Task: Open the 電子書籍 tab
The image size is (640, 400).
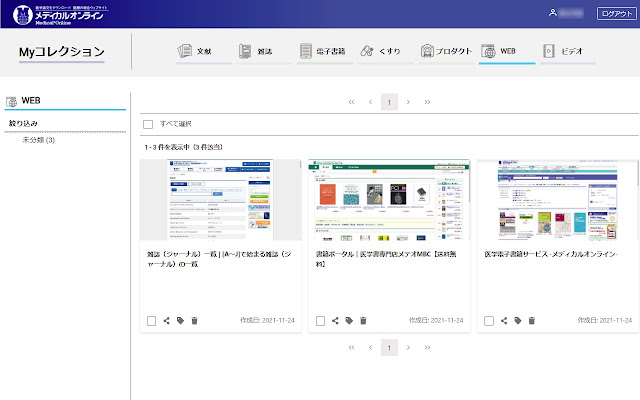Action: pyautogui.click(x=324, y=51)
